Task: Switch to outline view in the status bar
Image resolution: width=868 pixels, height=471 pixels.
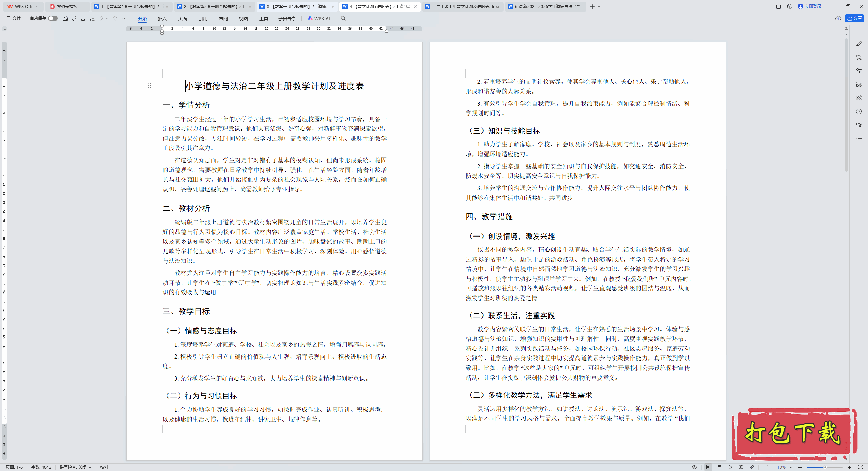Action: coord(719,467)
